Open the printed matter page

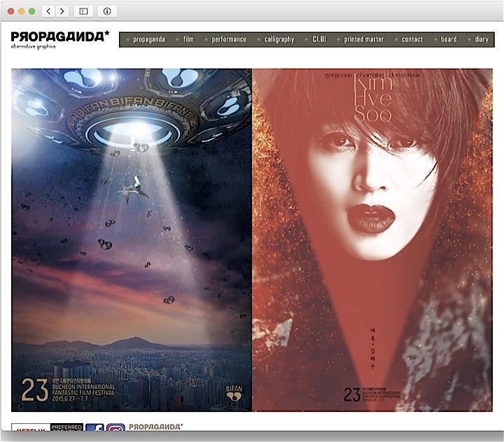pos(363,40)
